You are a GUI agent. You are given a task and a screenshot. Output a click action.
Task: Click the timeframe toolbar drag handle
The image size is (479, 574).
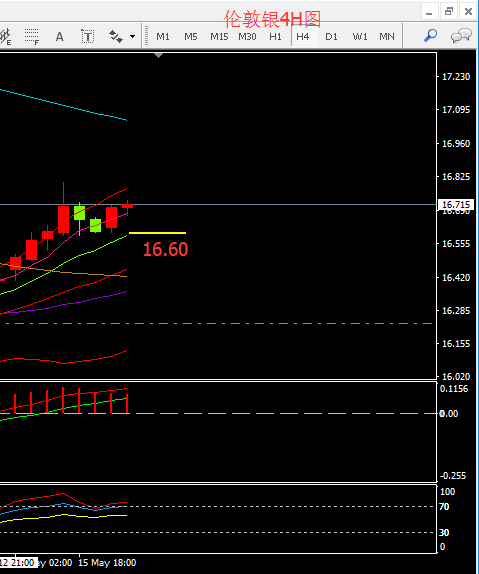coord(146,36)
